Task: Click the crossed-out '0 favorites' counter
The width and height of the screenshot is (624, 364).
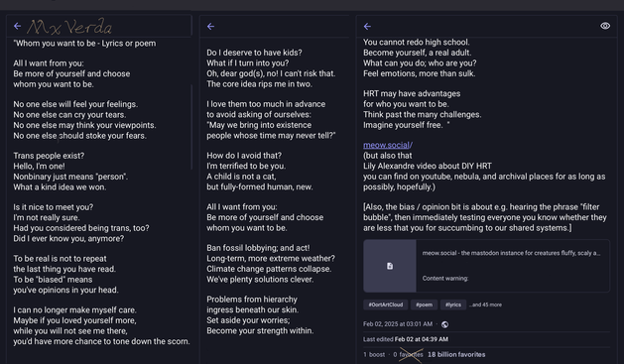Action: pos(408,354)
